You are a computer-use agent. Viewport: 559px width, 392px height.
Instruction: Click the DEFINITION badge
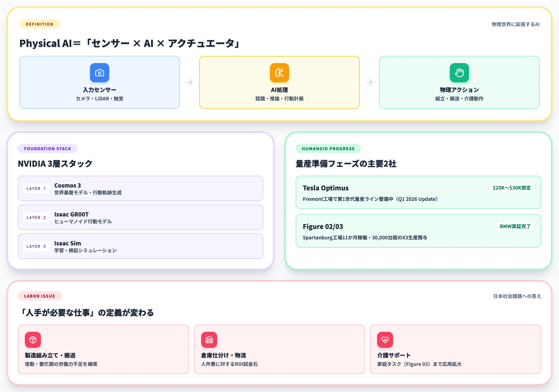(40, 24)
